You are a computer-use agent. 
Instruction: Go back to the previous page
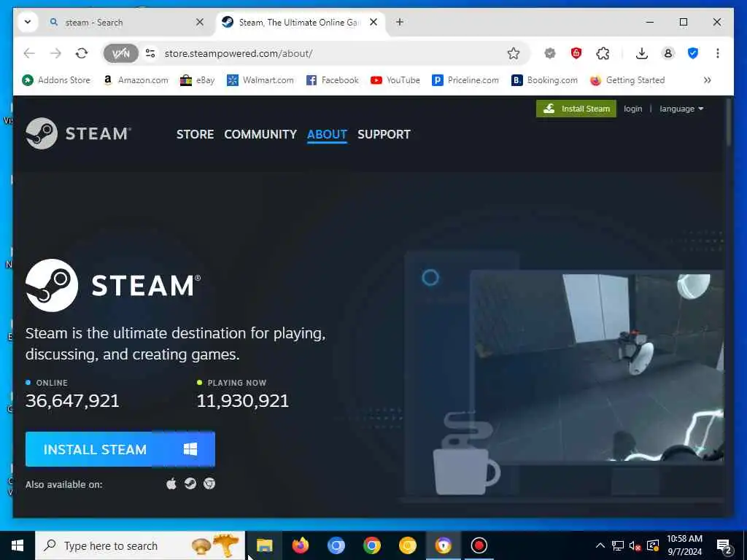point(29,53)
